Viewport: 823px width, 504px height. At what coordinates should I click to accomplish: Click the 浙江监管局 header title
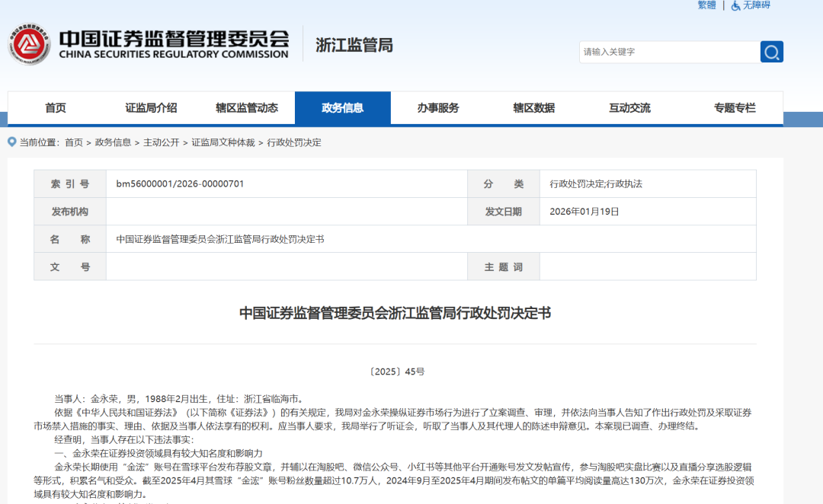click(x=353, y=45)
